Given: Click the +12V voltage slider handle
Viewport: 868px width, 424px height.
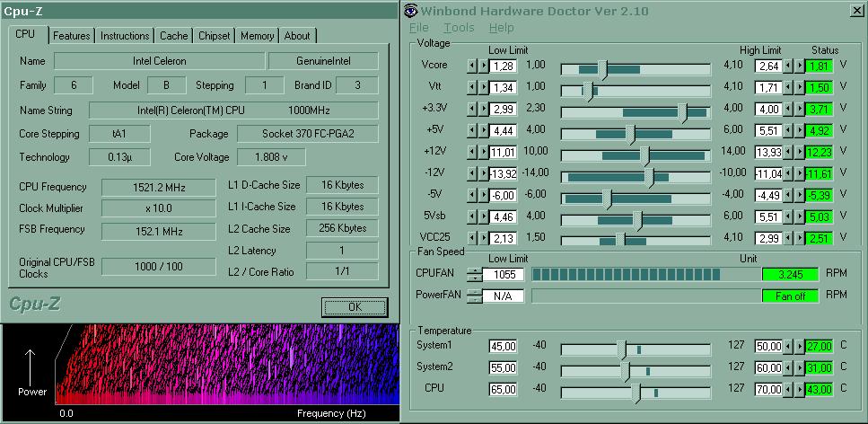Looking at the screenshot, I should 644,156.
